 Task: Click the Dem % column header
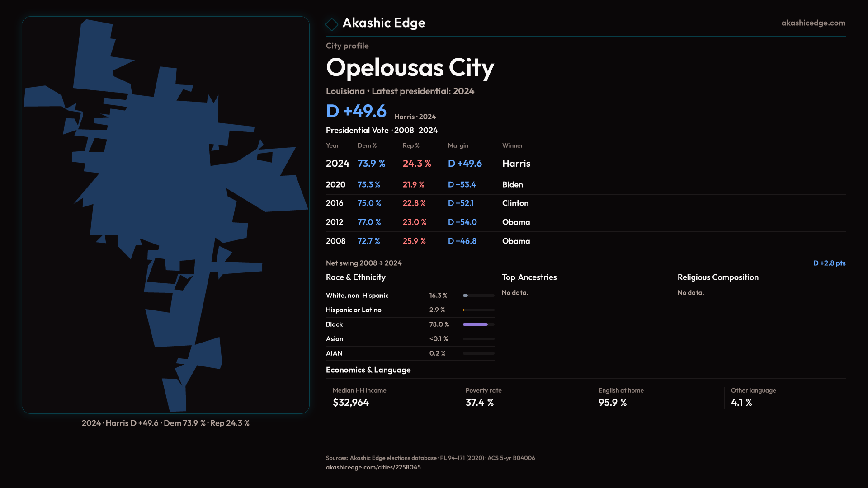[x=367, y=145]
